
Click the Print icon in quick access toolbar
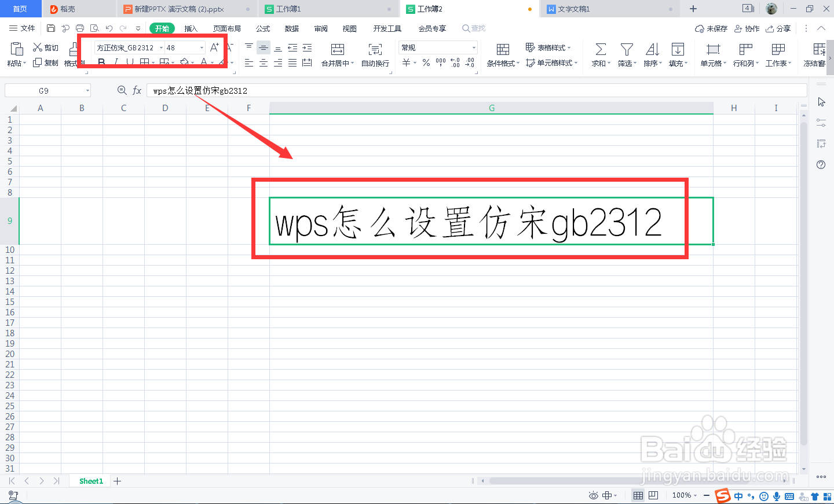(x=80, y=28)
